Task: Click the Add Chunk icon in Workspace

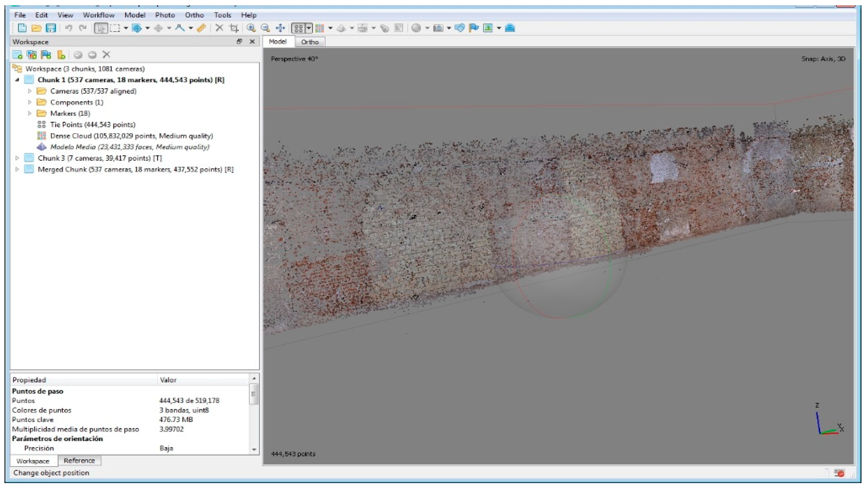Action: (17, 55)
